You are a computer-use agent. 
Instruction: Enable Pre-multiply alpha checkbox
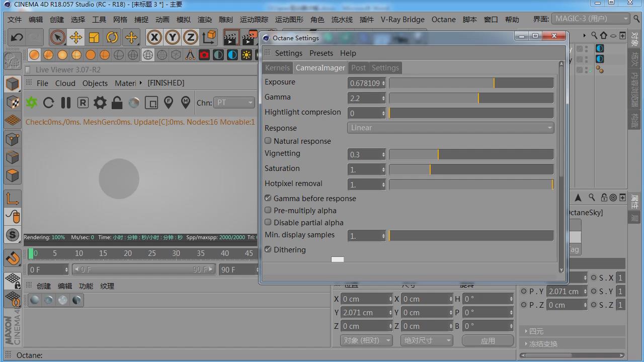[268, 210]
